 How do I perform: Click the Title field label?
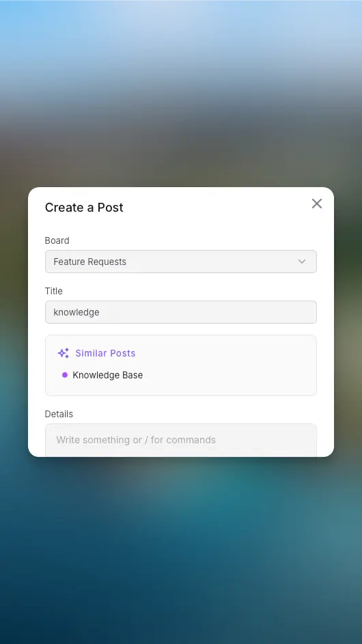pos(54,291)
